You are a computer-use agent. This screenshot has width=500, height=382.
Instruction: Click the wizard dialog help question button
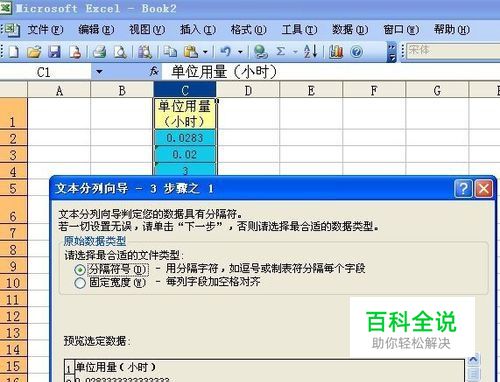(463, 189)
